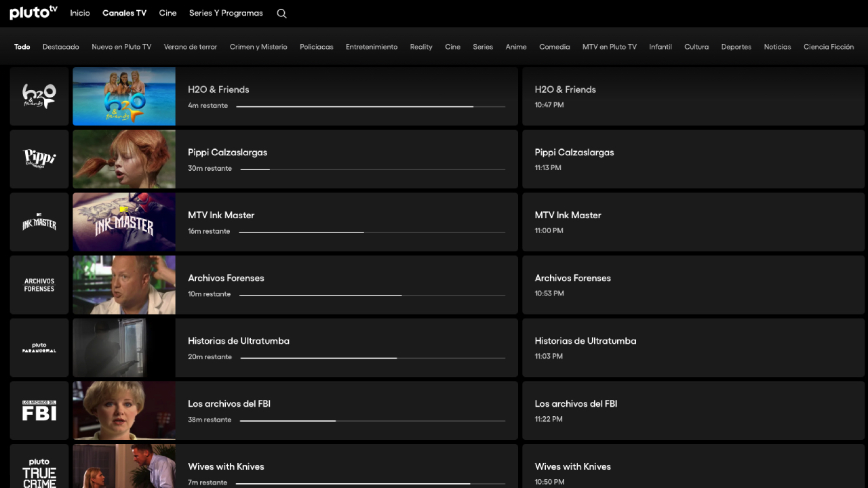The width and height of the screenshot is (868, 488).
Task: Select the Pippi Calzaslargas channel logo
Action: [x=39, y=159]
